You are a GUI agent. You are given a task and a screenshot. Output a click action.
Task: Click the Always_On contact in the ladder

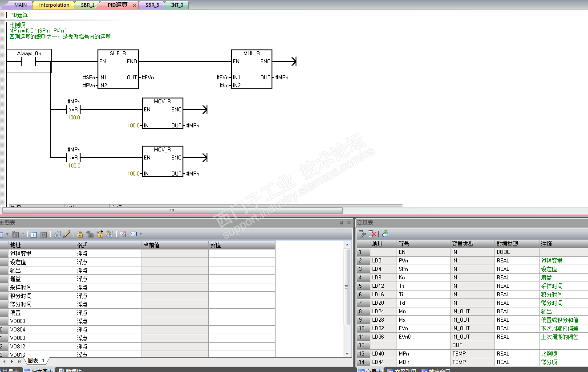coord(29,61)
